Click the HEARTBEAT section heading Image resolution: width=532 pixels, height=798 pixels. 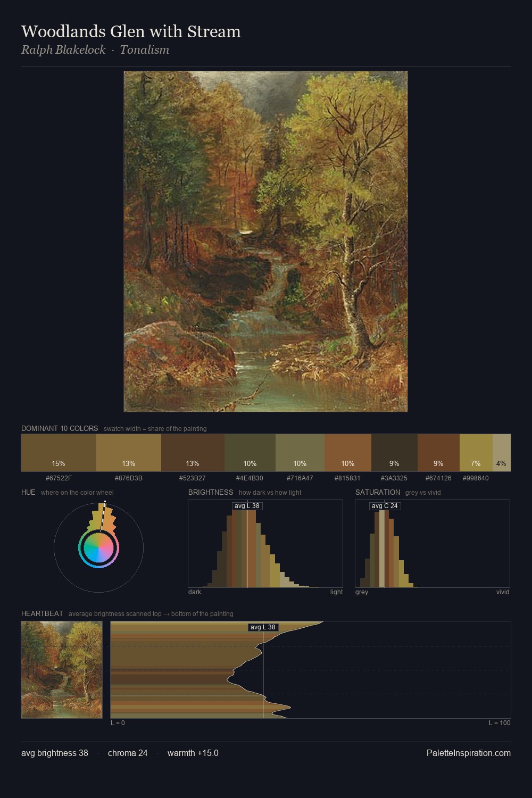(42, 613)
